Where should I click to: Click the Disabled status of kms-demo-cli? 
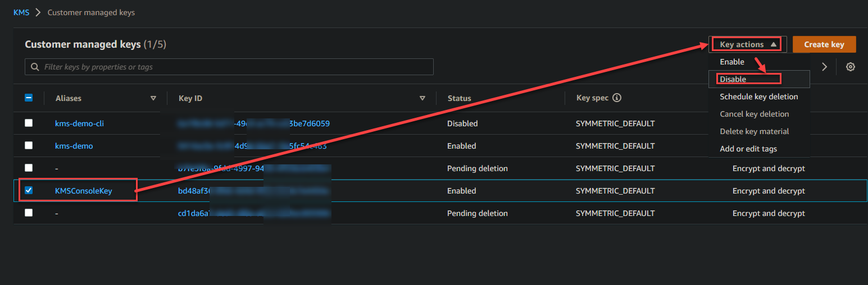[462, 123]
